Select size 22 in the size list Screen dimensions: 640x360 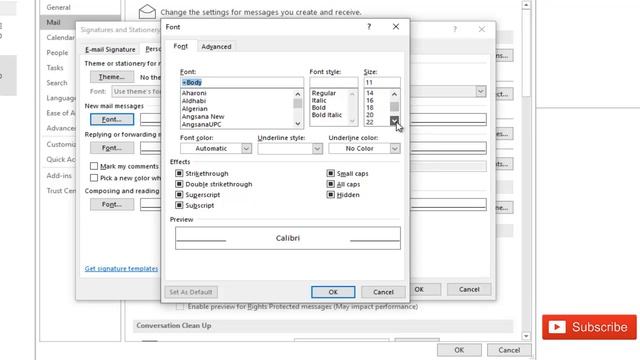(370, 122)
